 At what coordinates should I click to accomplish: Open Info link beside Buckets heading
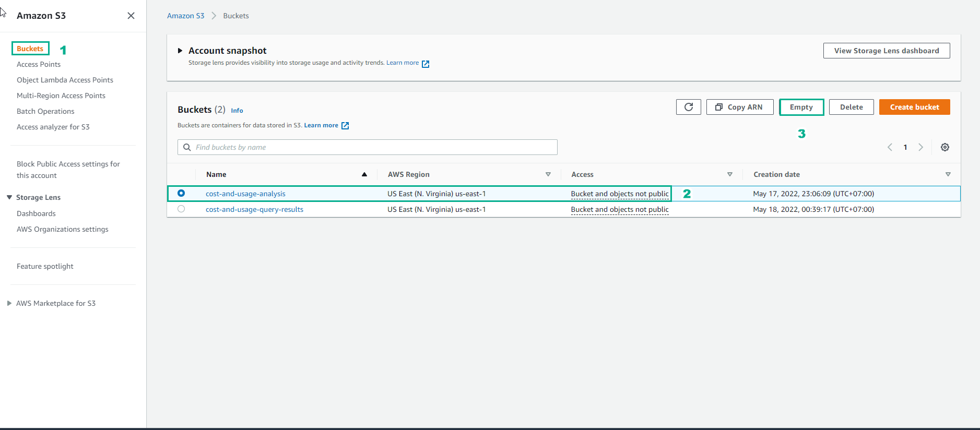pos(237,111)
